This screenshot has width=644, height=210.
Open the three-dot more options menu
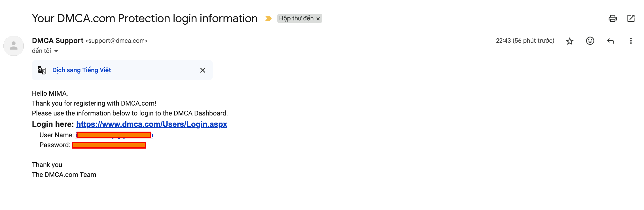point(631,41)
